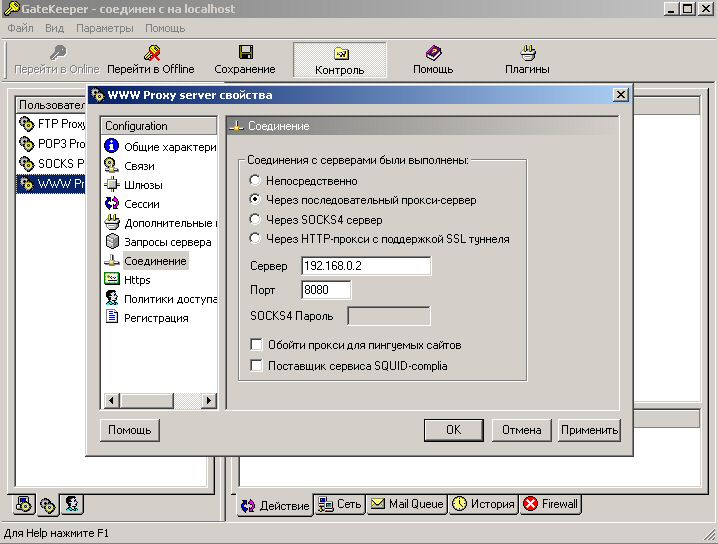Click the Общие характеристики info icon

coord(112,146)
